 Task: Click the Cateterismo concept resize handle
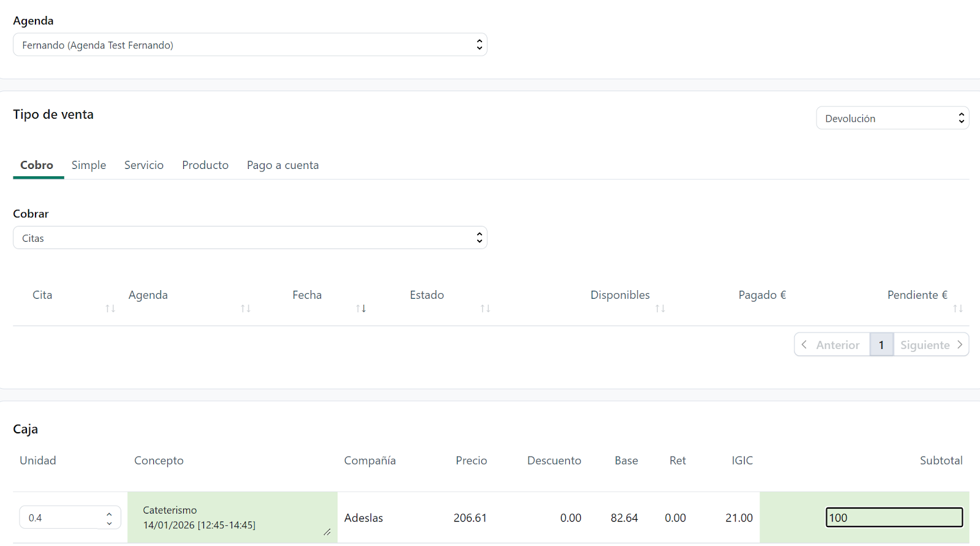coord(327,533)
